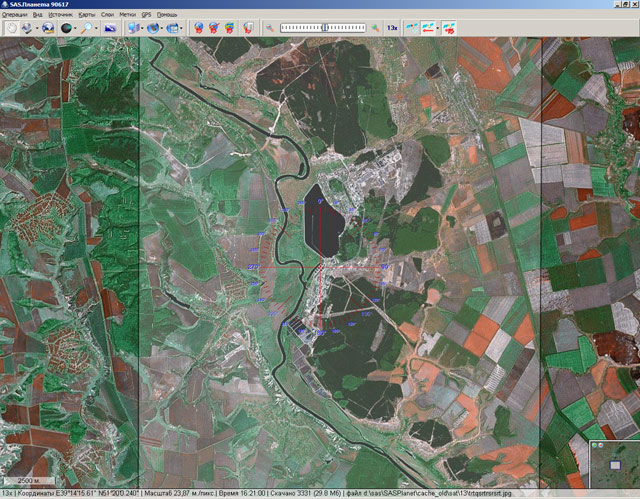Click the dark blue picture toolbar icon
This screenshot has height=499, width=640.
click(109, 29)
